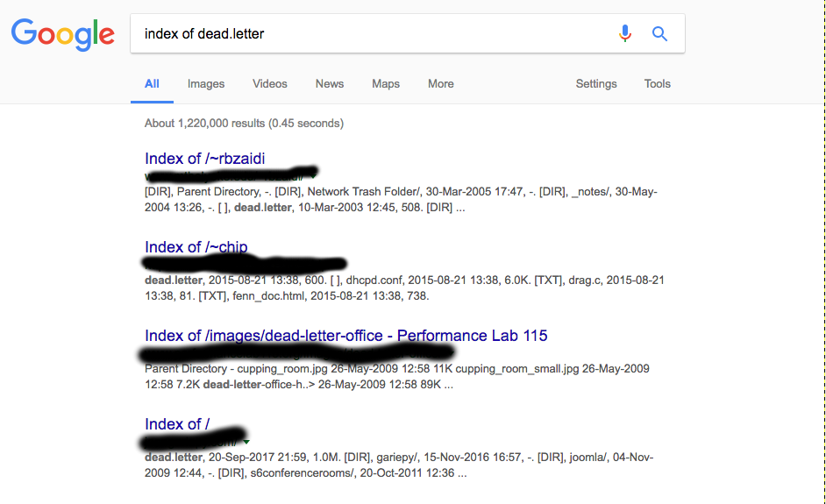Switch to the Videos tab
This screenshot has width=826, height=504.
tap(270, 84)
